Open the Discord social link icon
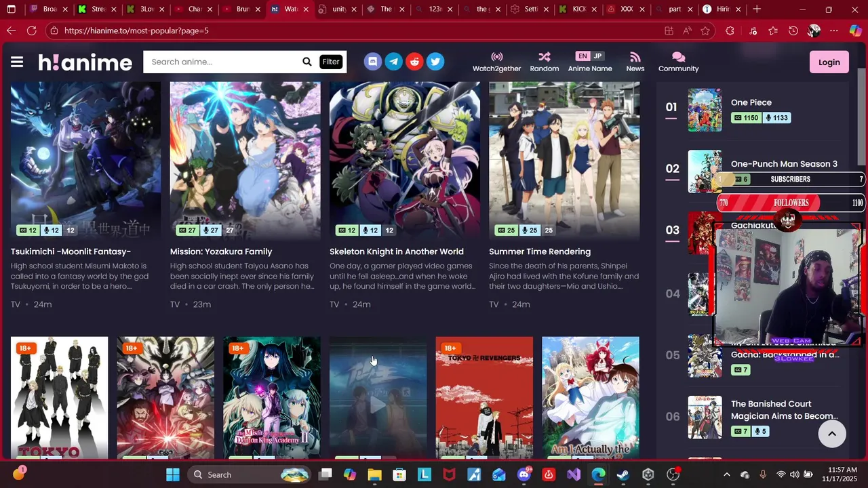 (x=372, y=62)
